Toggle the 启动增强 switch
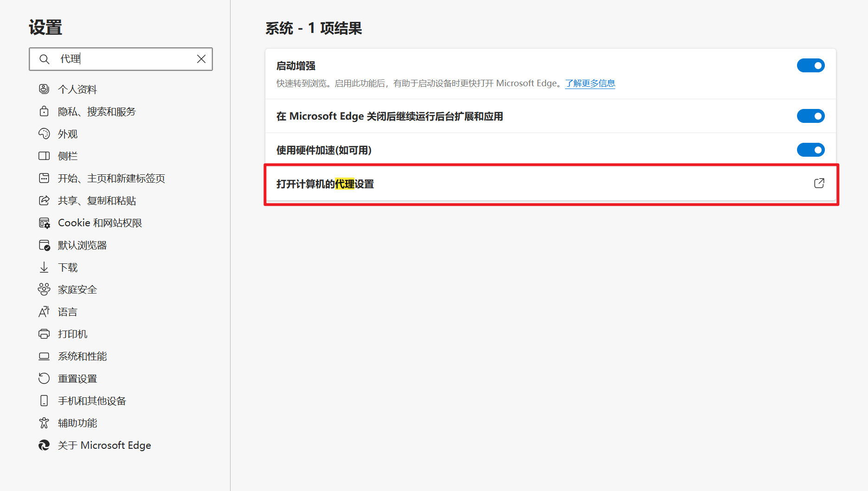This screenshot has width=868, height=491. coord(810,65)
